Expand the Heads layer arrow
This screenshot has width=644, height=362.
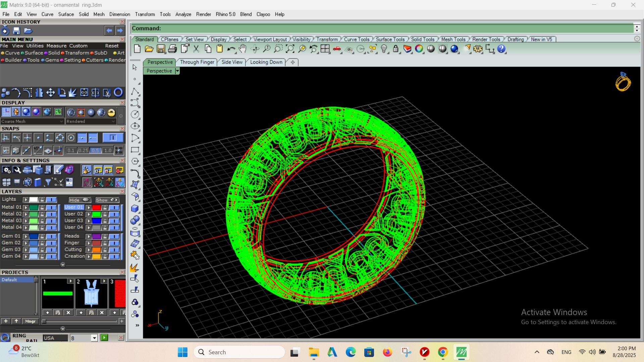[89, 236]
